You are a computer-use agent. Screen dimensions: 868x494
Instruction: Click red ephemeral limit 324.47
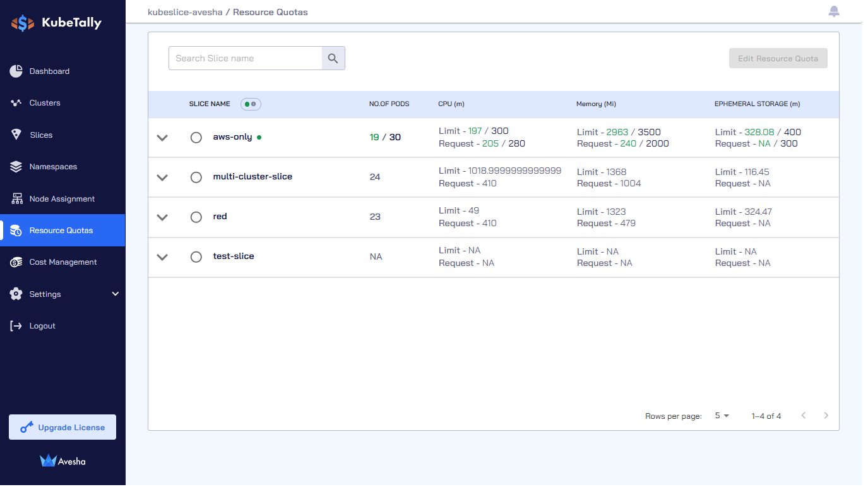pos(758,212)
